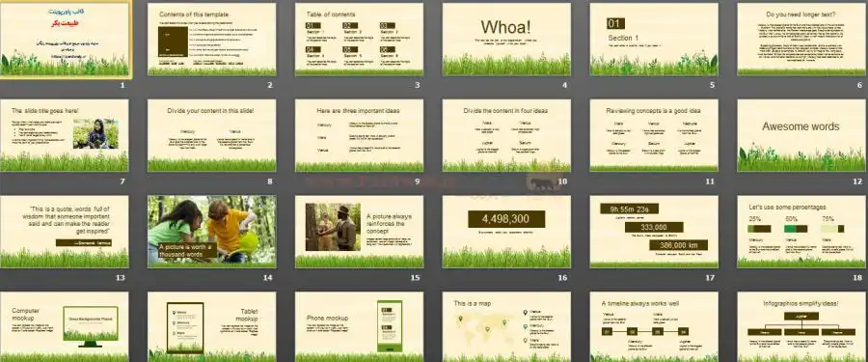Click the "Infographics simplify ideas!" slide
Screen dimensions: 868x362
[801, 327]
